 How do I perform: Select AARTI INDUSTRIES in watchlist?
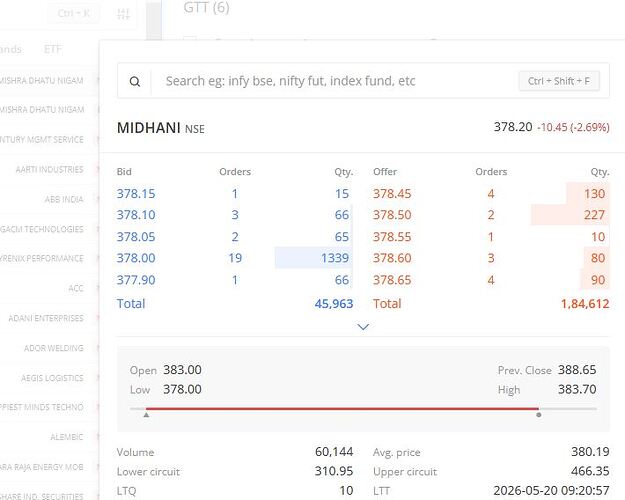(49, 169)
